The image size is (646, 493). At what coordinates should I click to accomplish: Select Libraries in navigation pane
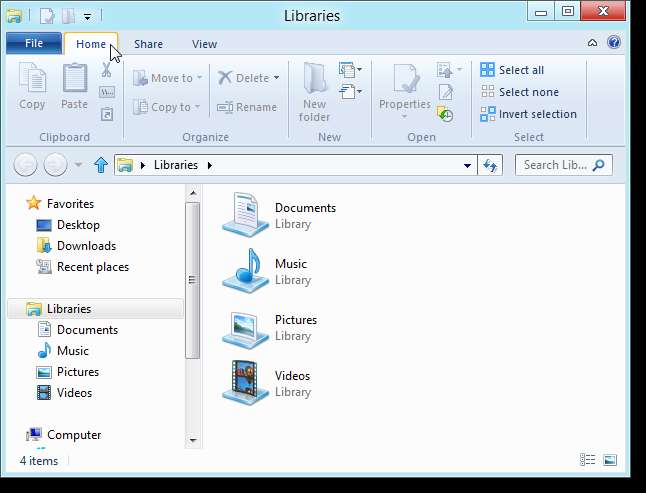(x=96, y=309)
